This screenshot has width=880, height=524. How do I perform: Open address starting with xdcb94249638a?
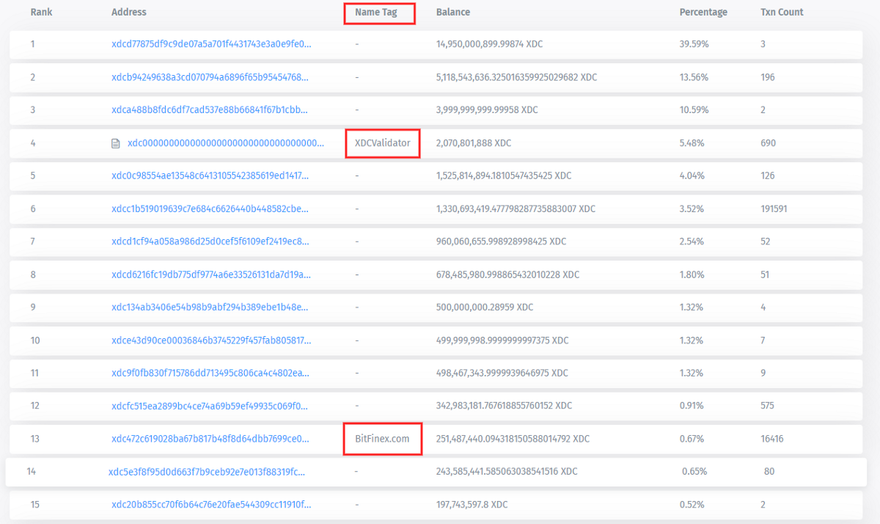210,77
